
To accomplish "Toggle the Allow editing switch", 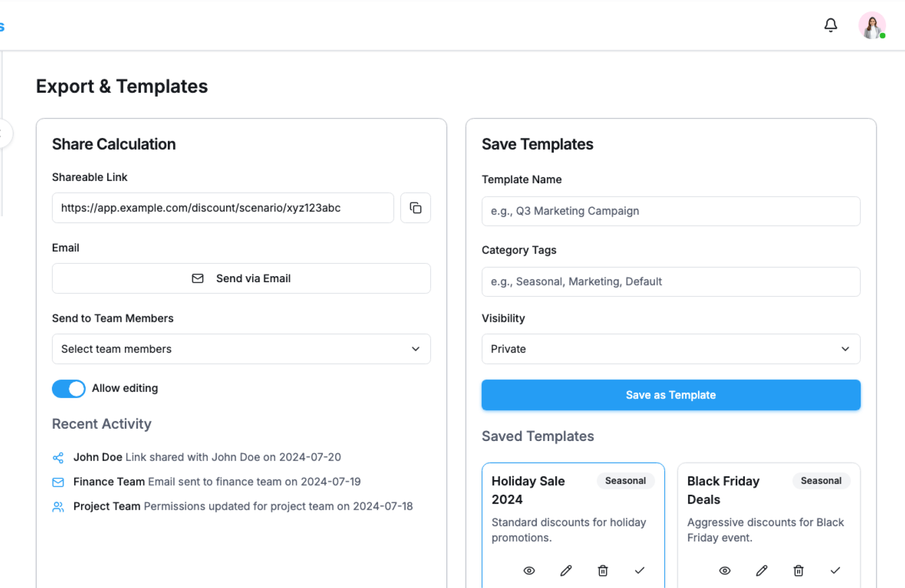I will point(69,389).
